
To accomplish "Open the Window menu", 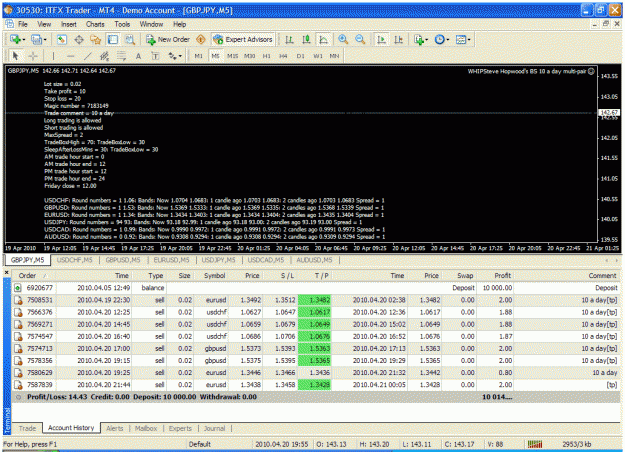I will (151, 24).
